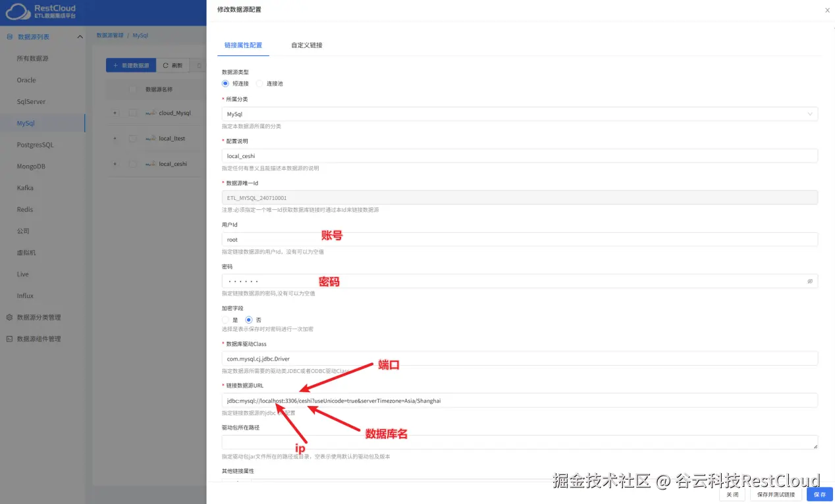This screenshot has width=835, height=504.
Task: Click the 数据源唯一Id field
Action: coord(520,197)
